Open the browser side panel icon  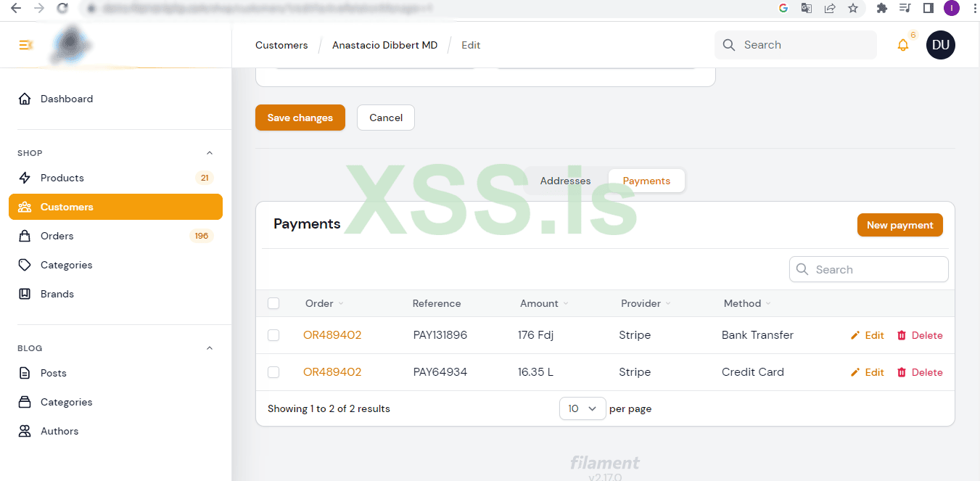[928, 8]
